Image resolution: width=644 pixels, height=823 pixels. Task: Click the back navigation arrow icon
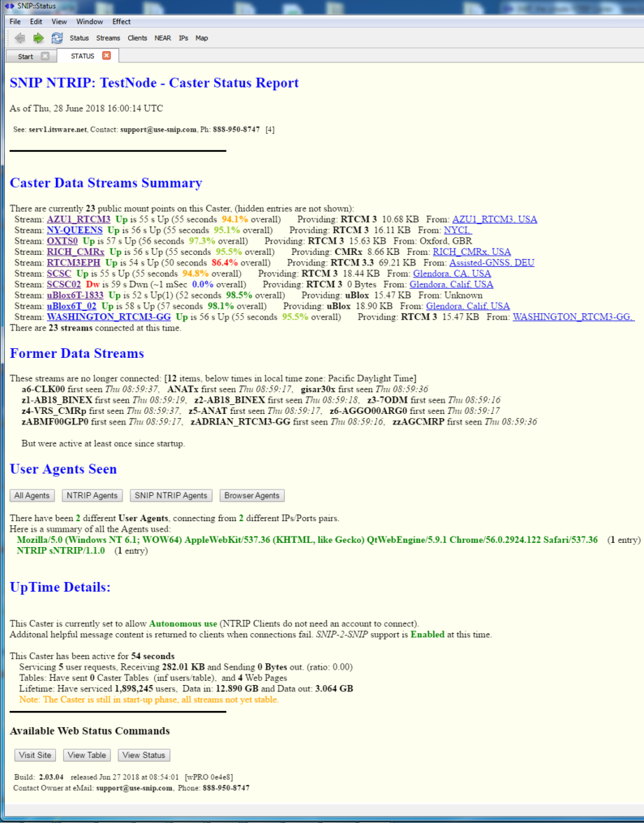(x=20, y=38)
